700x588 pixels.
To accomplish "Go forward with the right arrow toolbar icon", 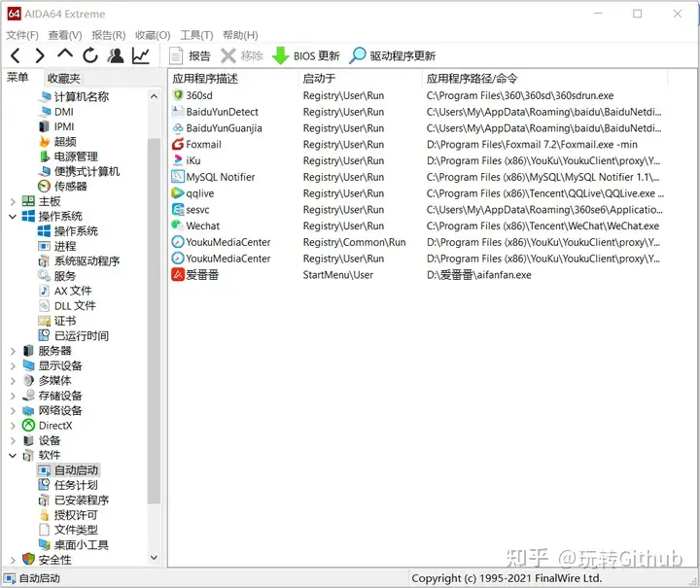I will (40, 55).
